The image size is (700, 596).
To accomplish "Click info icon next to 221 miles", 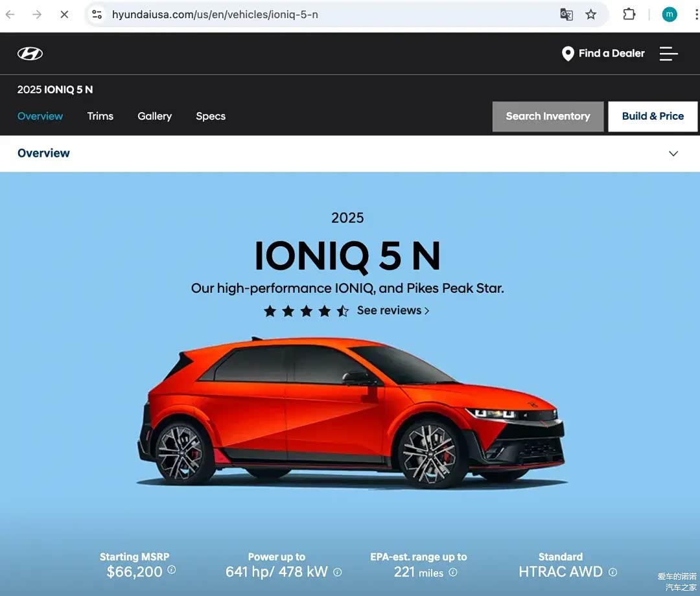I will pyautogui.click(x=452, y=572).
